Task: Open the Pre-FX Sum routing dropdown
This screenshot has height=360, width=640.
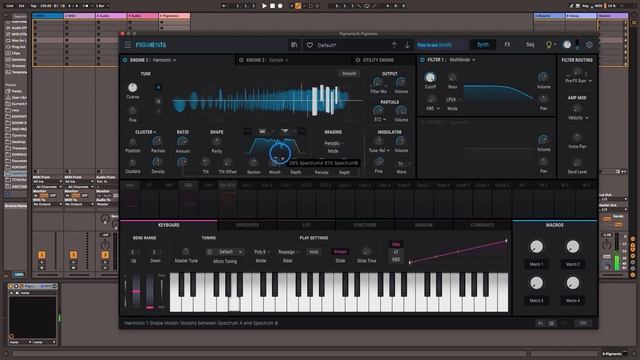Action: click(578, 81)
